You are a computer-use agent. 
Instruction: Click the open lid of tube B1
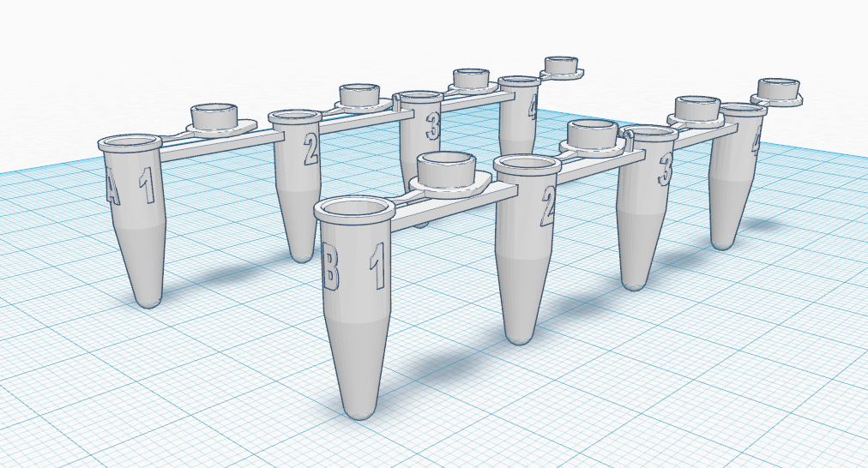[x=444, y=170]
